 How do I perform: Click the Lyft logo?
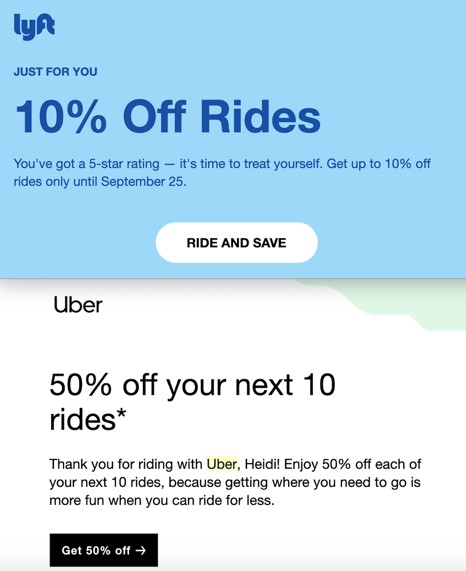[x=34, y=27]
